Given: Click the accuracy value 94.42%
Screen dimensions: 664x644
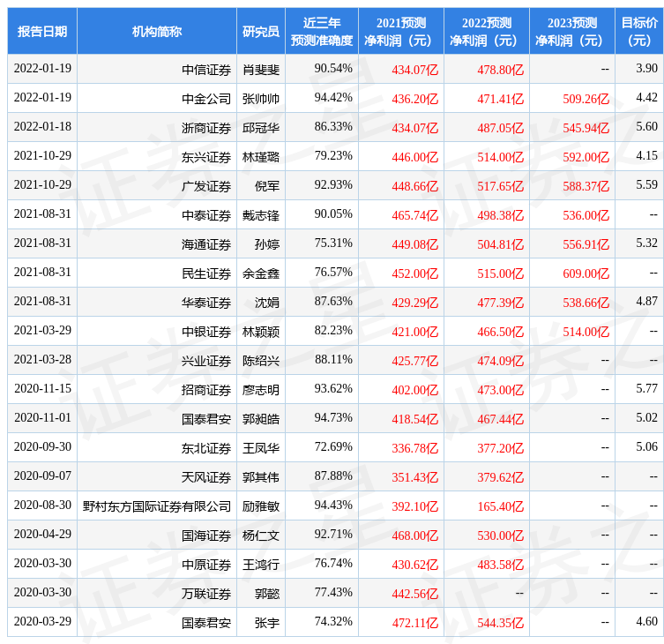Looking at the screenshot, I should pos(333,97).
